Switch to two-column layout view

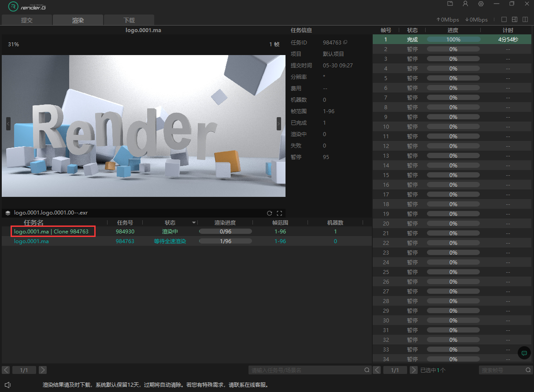pos(525,19)
